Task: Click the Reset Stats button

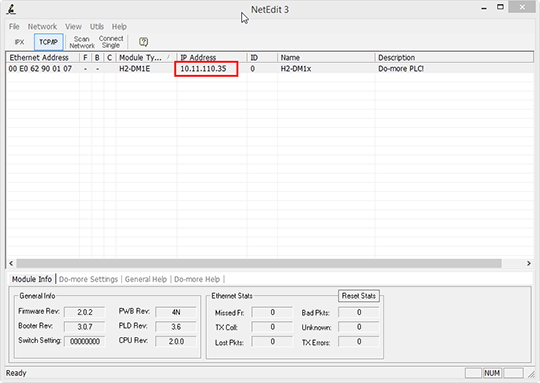Action: click(359, 296)
